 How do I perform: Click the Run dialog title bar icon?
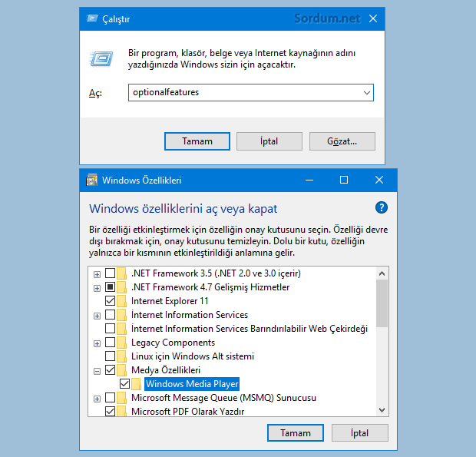[x=92, y=18]
